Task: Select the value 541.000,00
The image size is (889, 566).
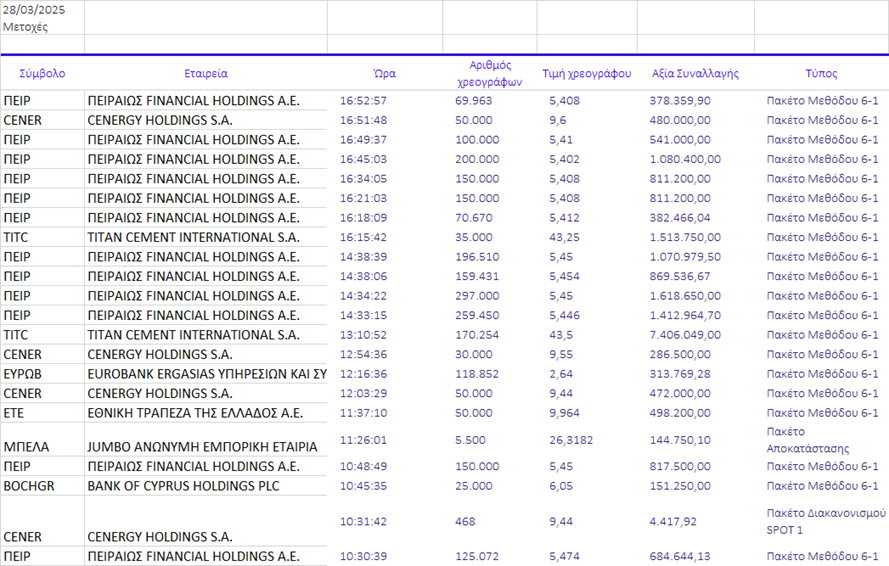Action: click(680, 140)
